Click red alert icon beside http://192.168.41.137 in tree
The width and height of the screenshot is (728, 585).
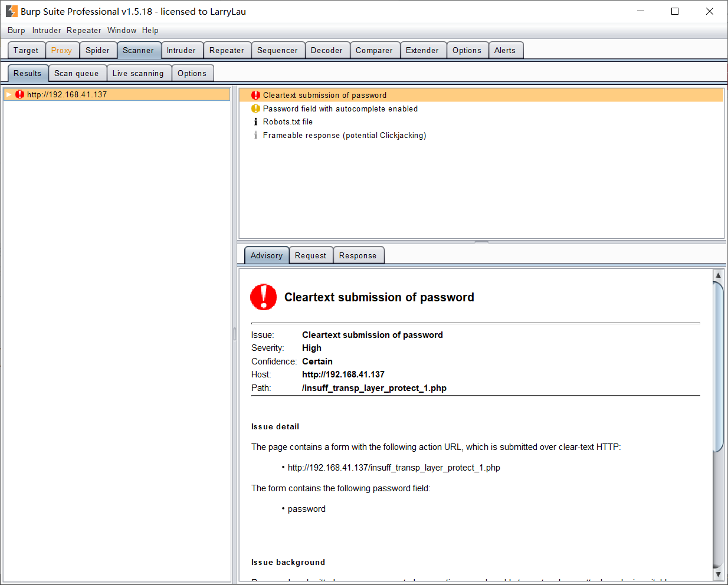[20, 94]
